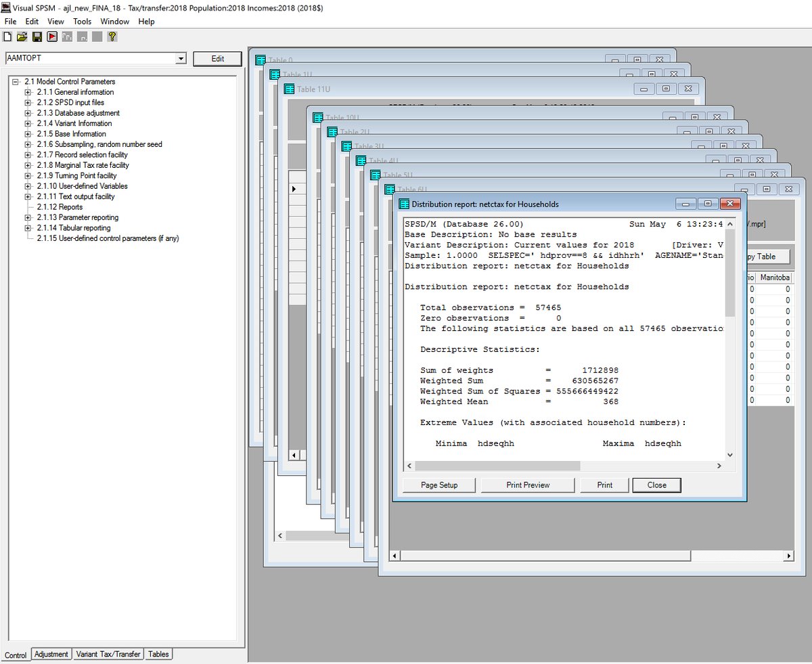
Task: Open the Tools menu
Action: 83,22
